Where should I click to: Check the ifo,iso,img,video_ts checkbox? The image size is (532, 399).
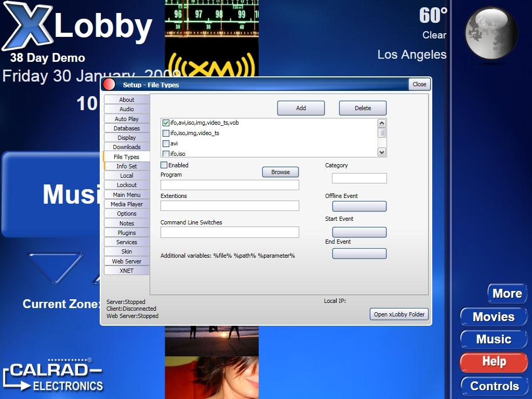(x=166, y=133)
